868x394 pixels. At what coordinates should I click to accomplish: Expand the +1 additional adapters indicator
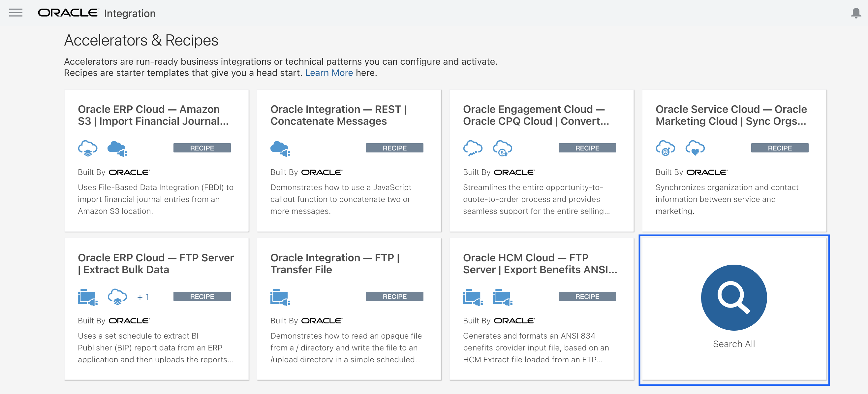click(x=143, y=297)
